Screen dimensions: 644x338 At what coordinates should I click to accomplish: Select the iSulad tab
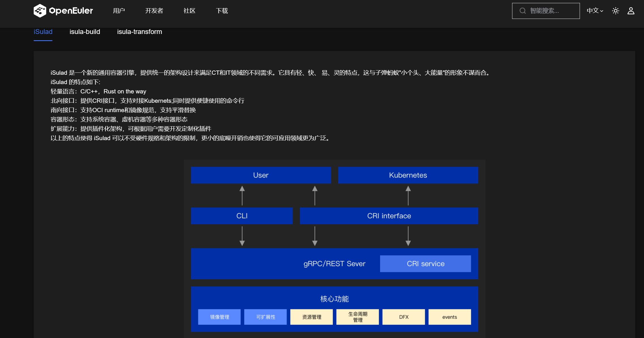point(43,32)
